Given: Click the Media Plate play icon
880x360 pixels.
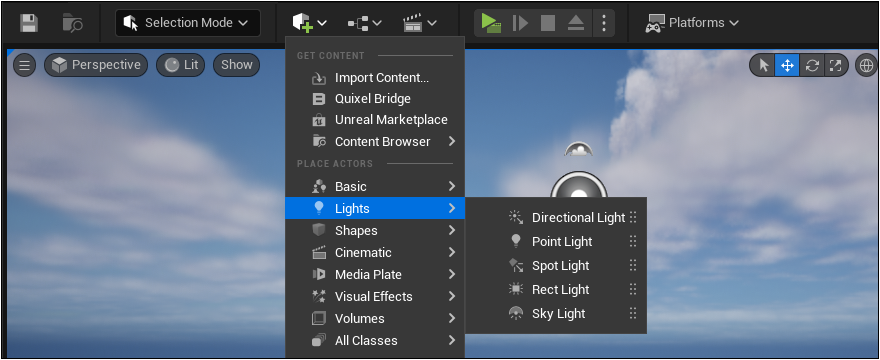Looking at the screenshot, I should click(319, 275).
